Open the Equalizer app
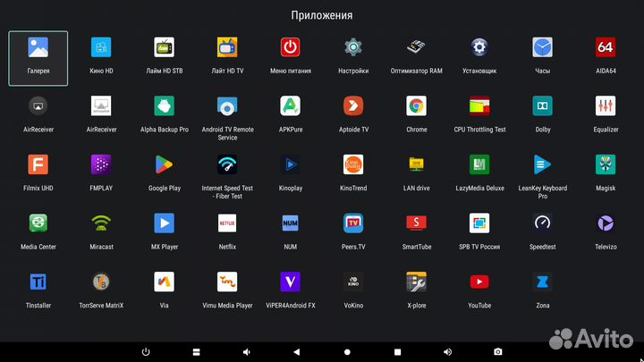The width and height of the screenshot is (644, 362). pos(606,106)
